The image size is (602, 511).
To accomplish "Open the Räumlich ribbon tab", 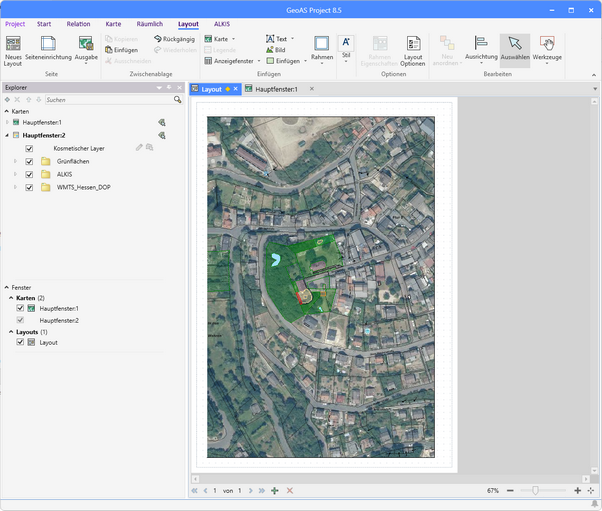I will 150,24.
